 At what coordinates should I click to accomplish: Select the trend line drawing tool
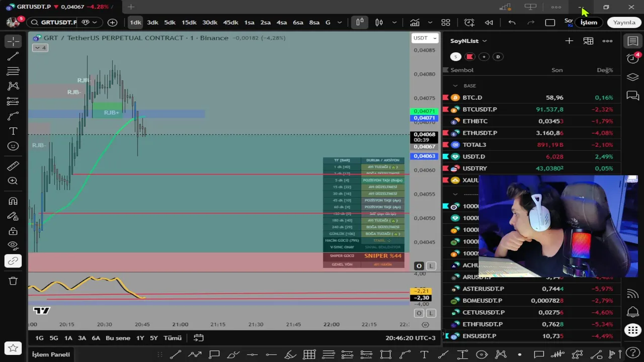(x=13, y=56)
